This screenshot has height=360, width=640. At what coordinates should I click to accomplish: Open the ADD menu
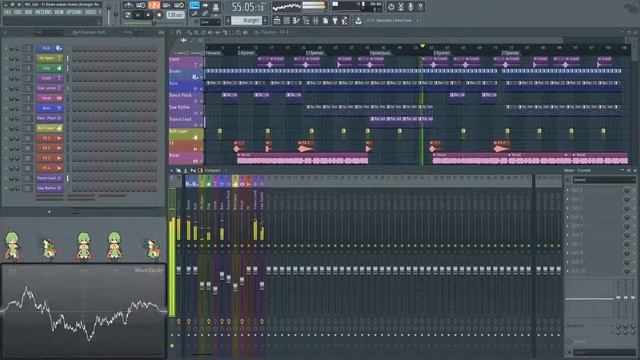(x=29, y=12)
